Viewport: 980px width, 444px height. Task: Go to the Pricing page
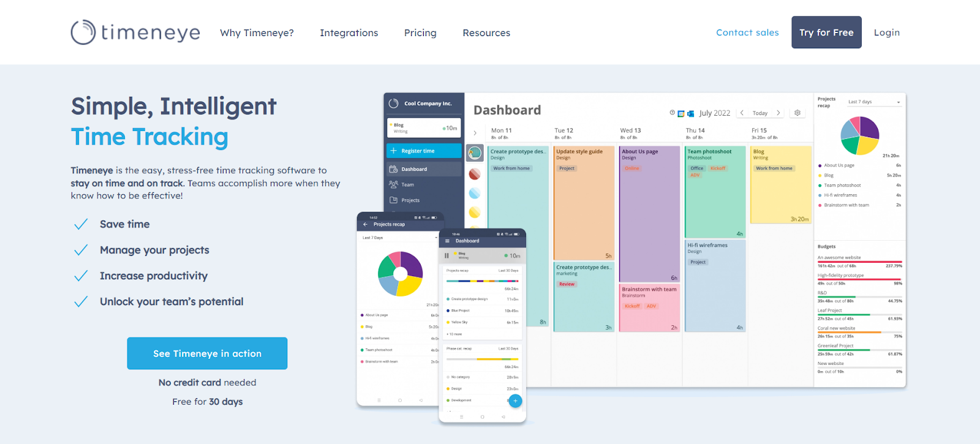pyautogui.click(x=420, y=33)
